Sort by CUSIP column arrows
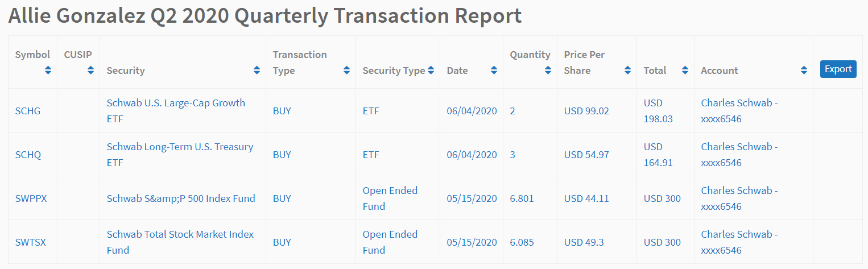 click(90, 71)
